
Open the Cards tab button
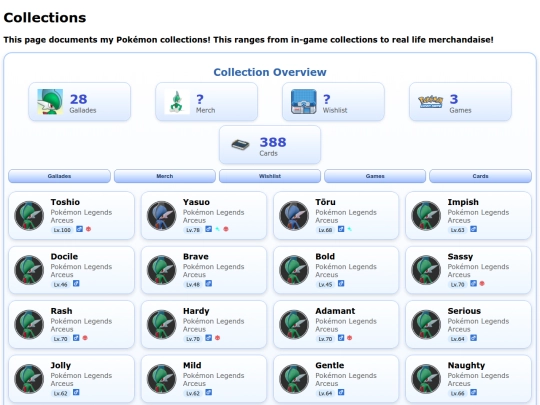click(x=480, y=176)
